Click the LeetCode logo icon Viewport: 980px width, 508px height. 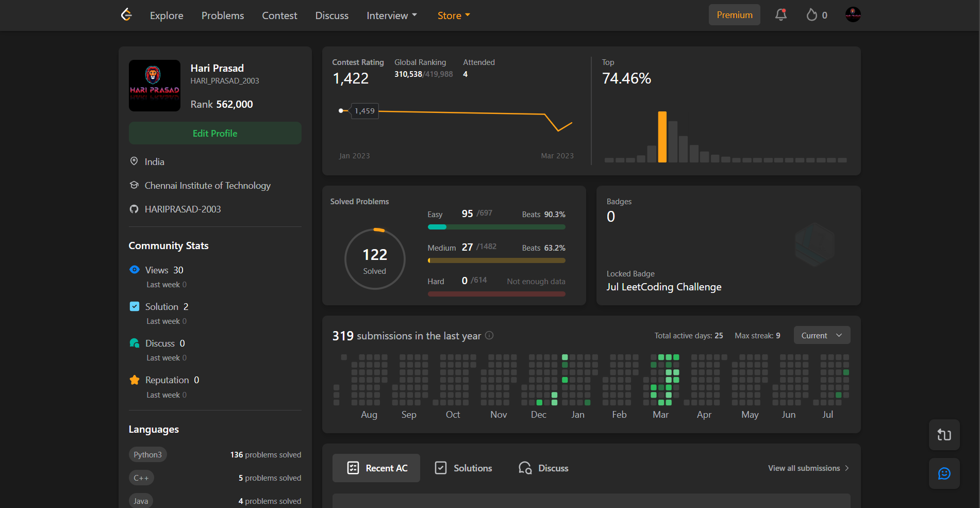(126, 15)
